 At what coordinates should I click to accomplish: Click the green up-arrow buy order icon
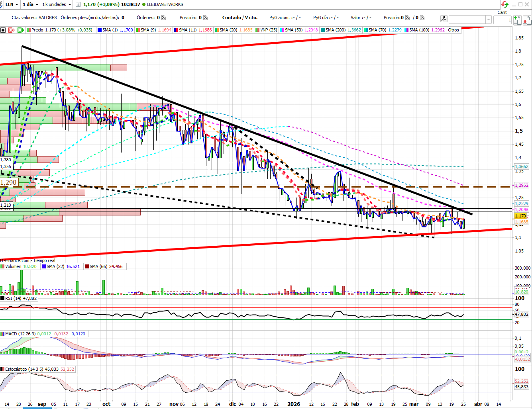(516, 20)
